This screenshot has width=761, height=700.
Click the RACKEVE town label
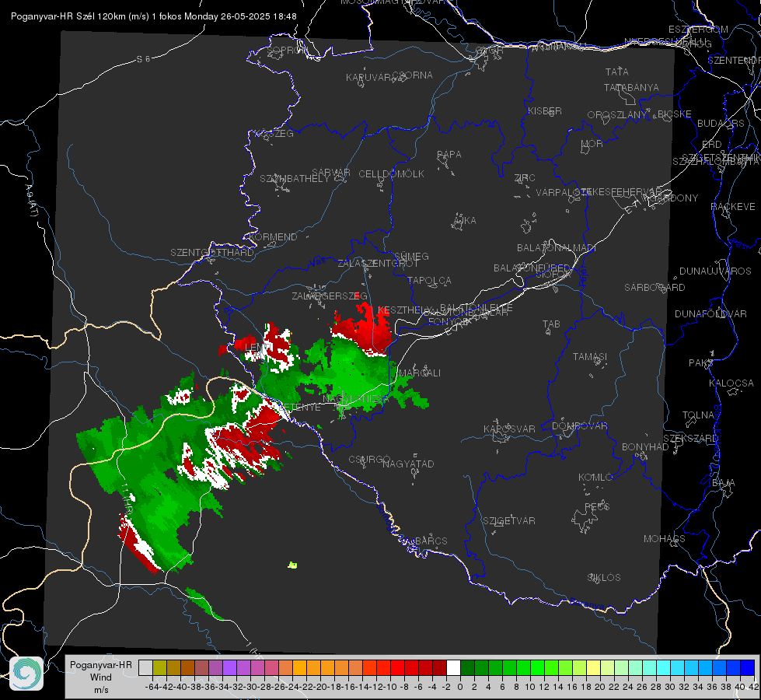click(733, 206)
